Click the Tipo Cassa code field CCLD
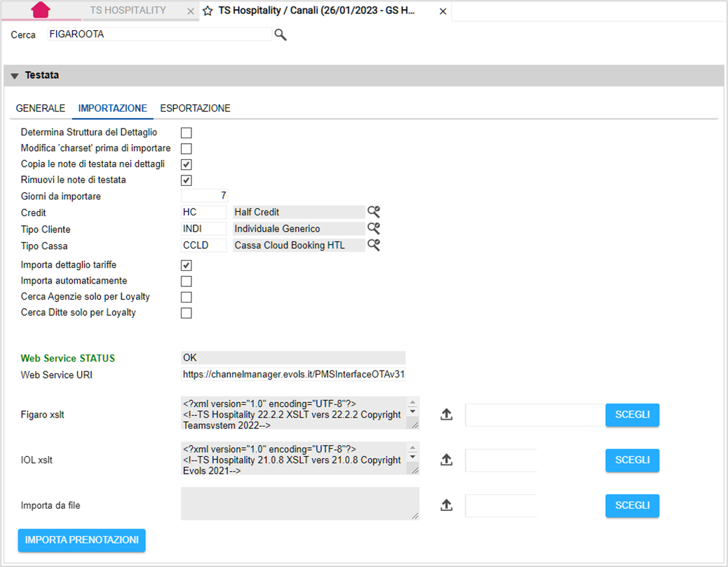The width and height of the screenshot is (728, 567). coord(204,245)
